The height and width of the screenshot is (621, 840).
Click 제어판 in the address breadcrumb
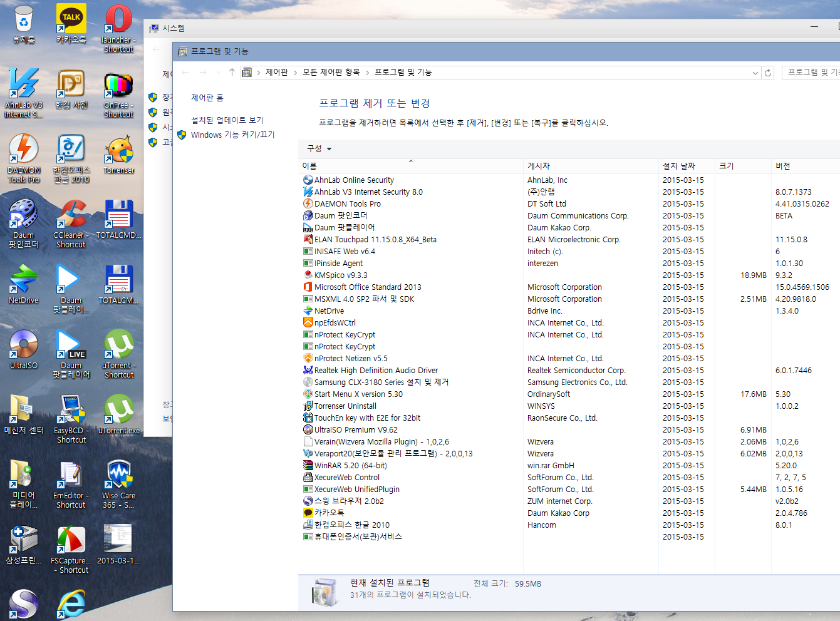(277, 72)
